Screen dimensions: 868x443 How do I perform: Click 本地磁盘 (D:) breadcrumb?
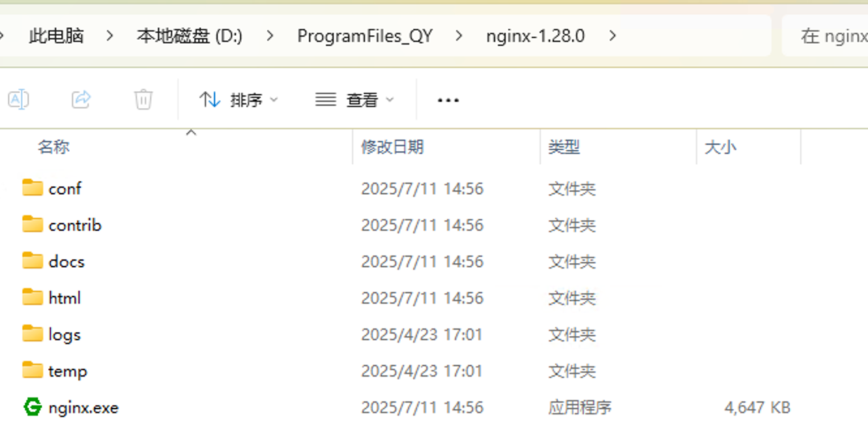[190, 36]
